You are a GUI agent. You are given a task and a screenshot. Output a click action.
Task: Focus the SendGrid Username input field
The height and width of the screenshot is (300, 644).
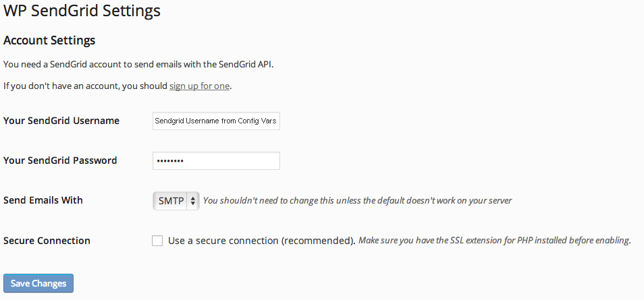[216, 121]
